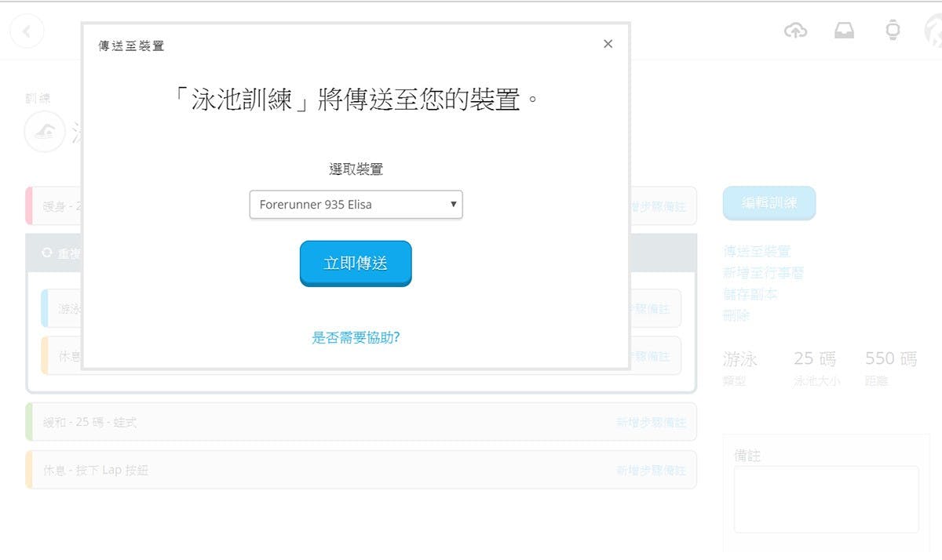
Task: Click the 游泳 type value
Action: (740, 359)
